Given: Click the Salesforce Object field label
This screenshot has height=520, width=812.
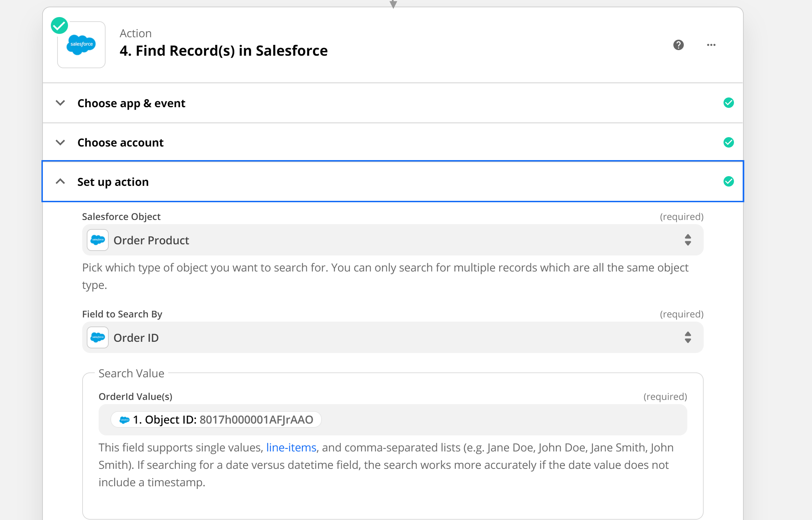Looking at the screenshot, I should tap(121, 216).
